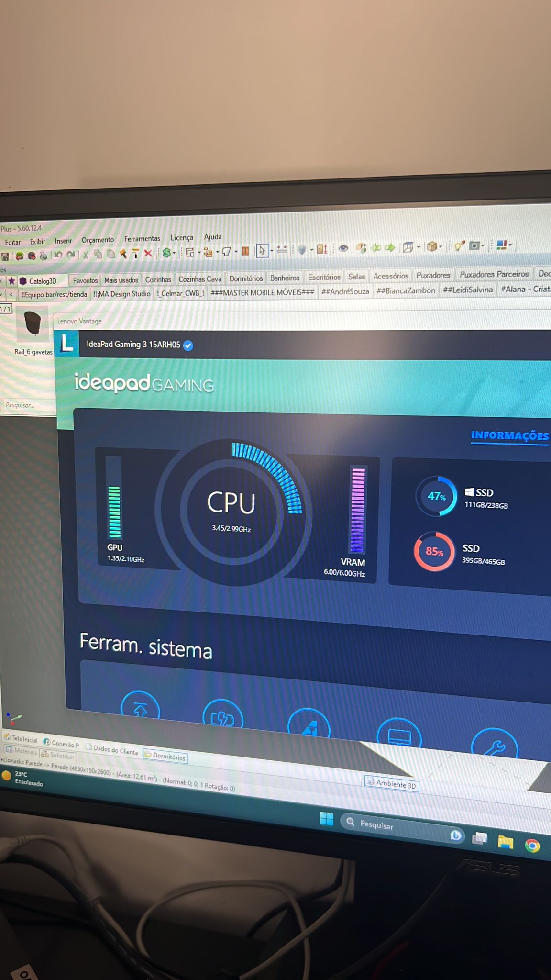Screen dimensions: 551x980
Task: Click the Cut scissors icon
Action: (x=85, y=254)
